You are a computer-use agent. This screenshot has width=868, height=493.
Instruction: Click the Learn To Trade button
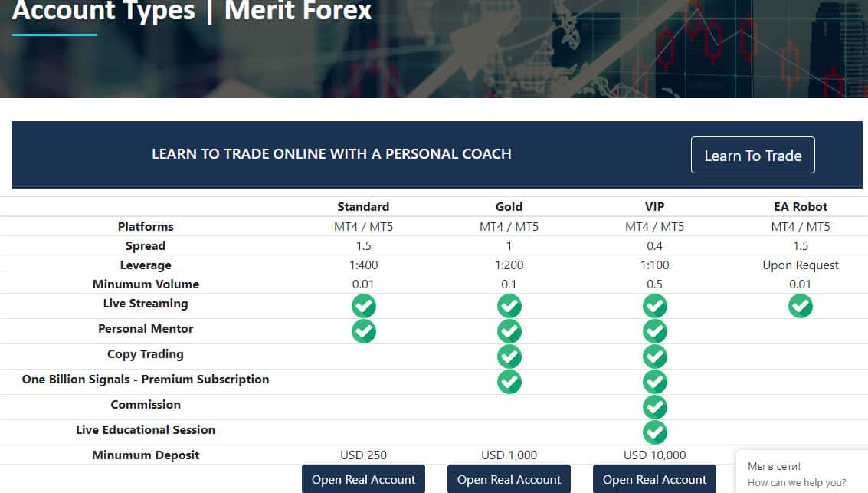[x=753, y=155]
